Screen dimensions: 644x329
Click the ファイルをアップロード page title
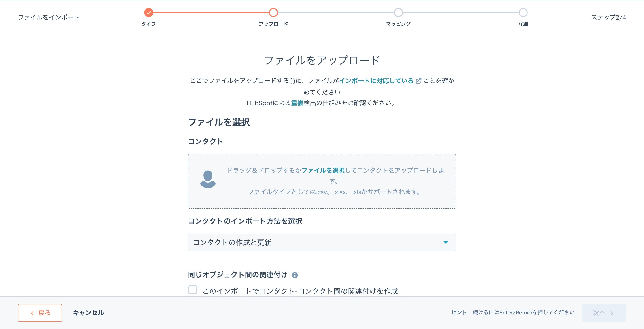322,60
